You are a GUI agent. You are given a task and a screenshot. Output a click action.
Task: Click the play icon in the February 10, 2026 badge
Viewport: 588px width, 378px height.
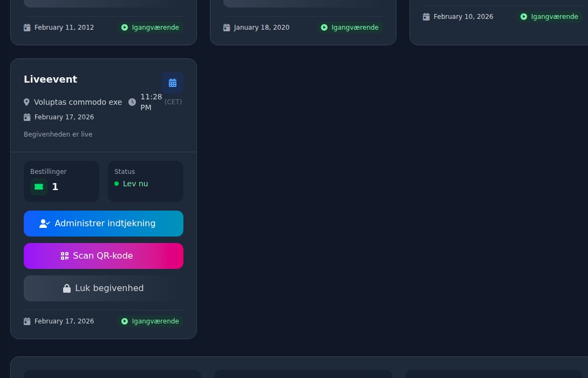[x=524, y=17]
